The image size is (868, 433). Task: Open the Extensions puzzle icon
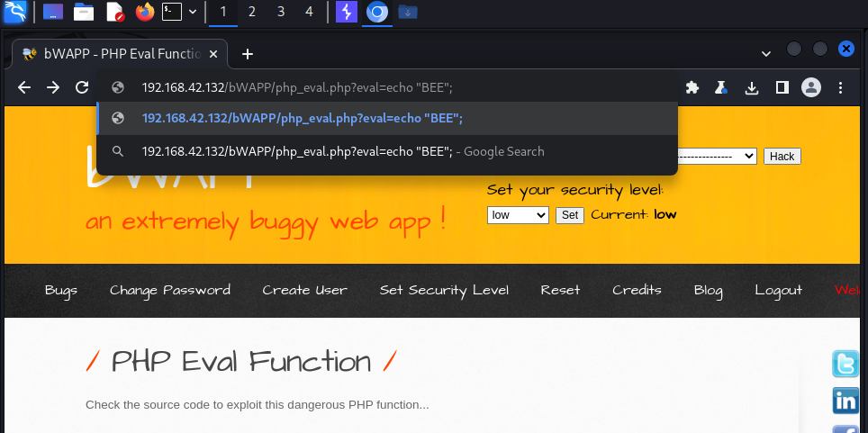[x=692, y=87]
